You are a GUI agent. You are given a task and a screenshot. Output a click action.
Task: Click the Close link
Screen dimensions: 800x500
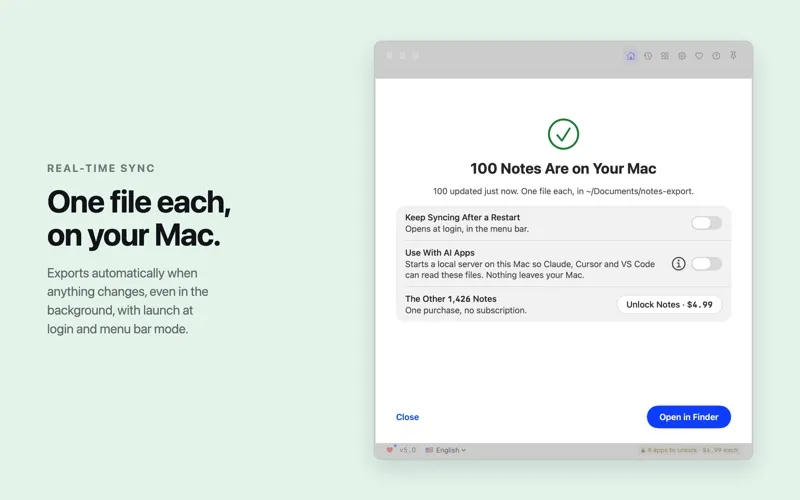[407, 417]
